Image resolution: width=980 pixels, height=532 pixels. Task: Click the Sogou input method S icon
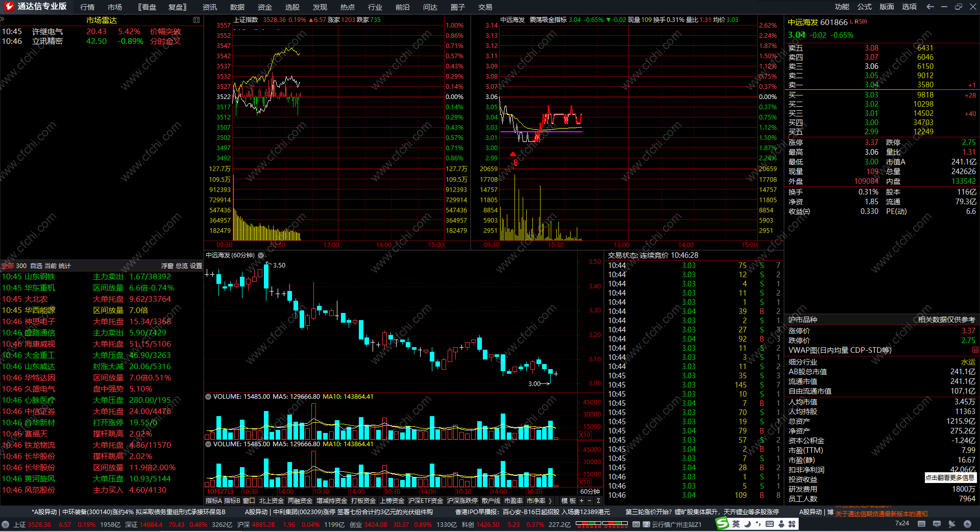(722, 523)
